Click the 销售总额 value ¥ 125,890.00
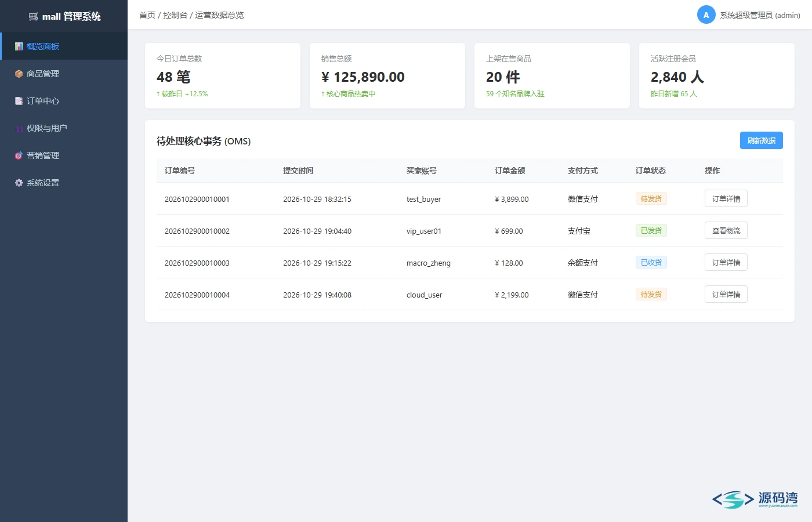812x522 pixels. pyautogui.click(x=363, y=77)
